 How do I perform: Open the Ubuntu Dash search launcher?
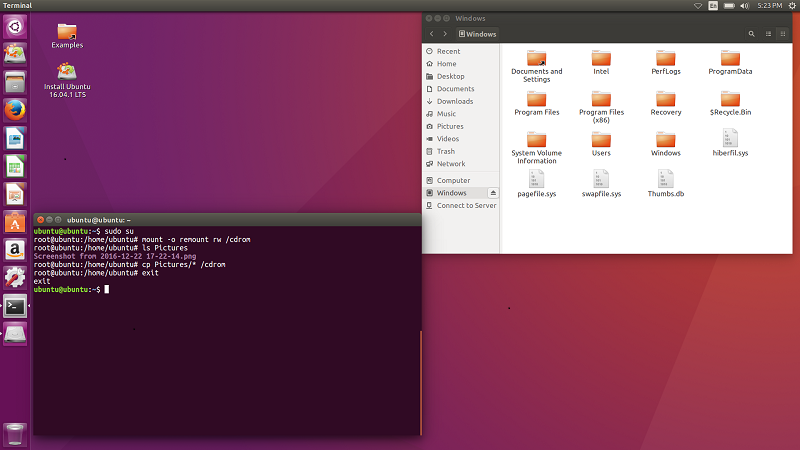tap(15, 26)
